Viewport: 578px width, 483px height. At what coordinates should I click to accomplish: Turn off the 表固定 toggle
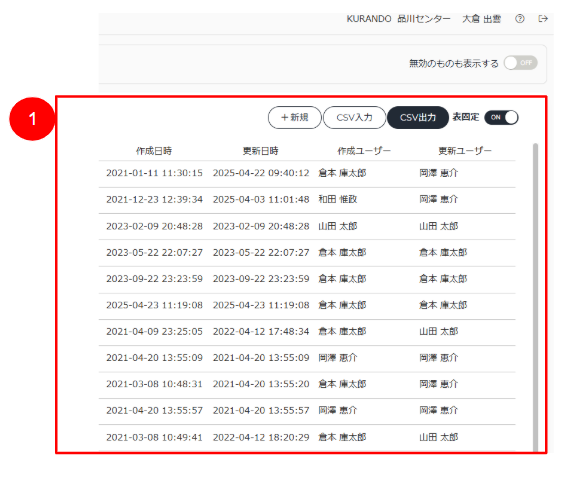[501, 117]
